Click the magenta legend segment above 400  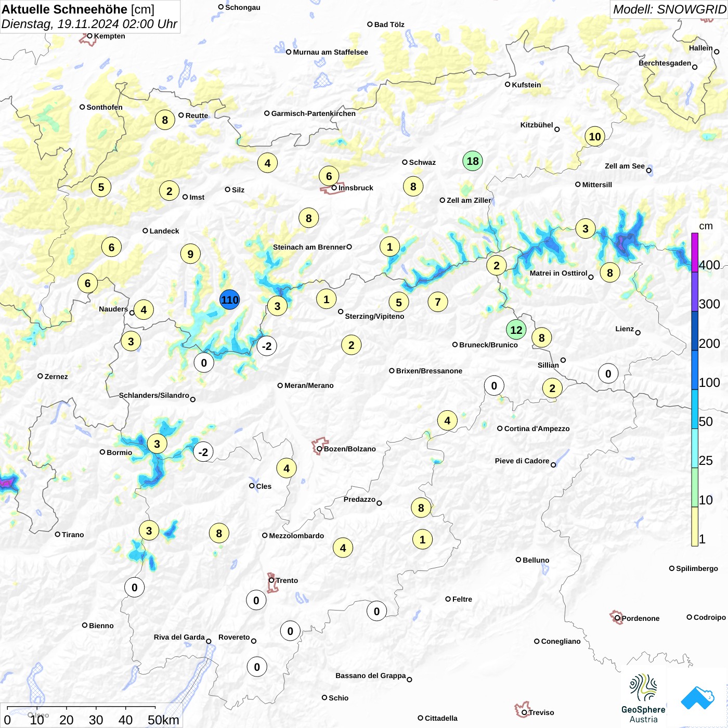(x=695, y=252)
